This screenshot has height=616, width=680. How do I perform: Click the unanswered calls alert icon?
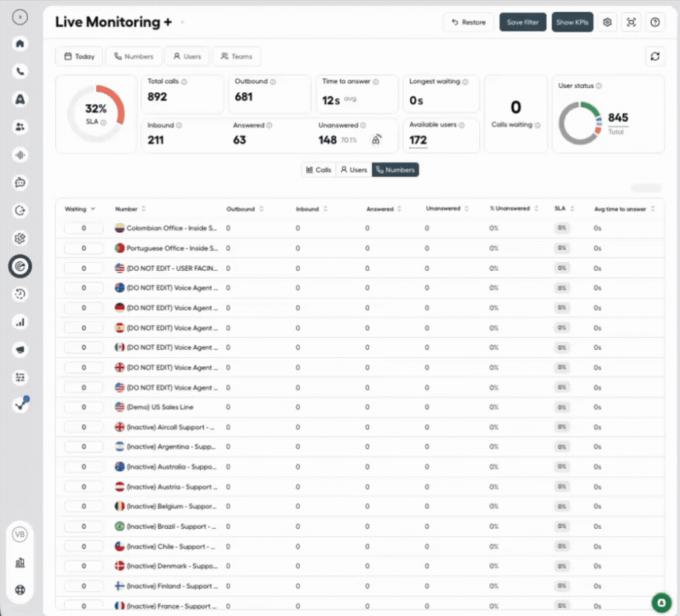[376, 140]
